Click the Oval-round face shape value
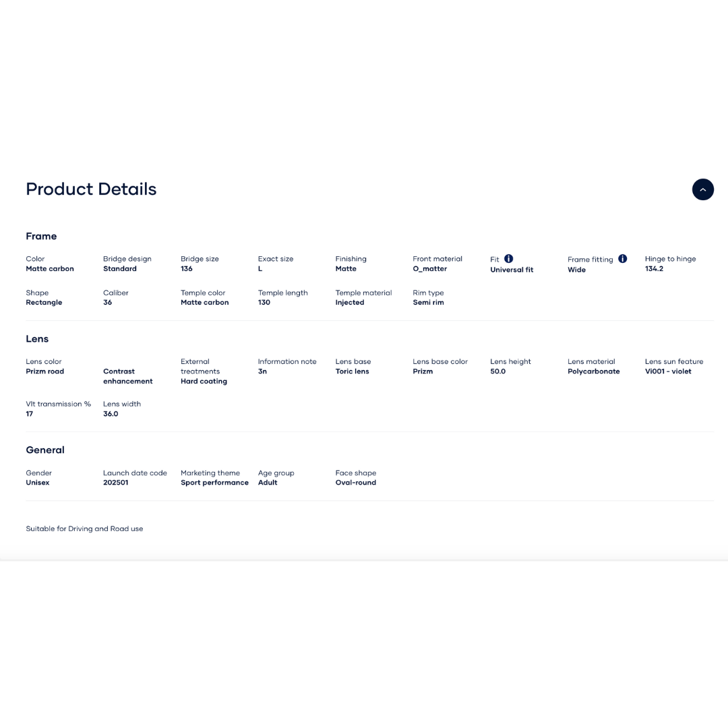Viewport: 728px width, 728px height. (356, 483)
